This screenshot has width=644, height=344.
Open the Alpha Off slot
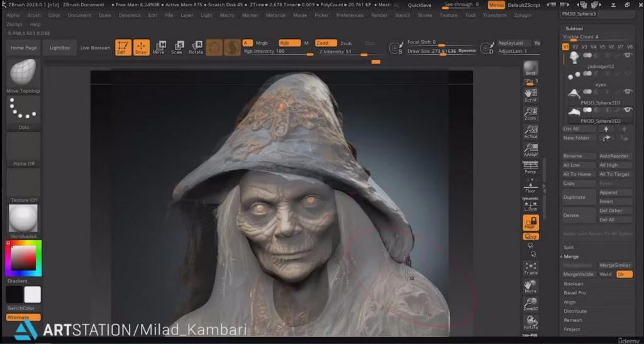(x=23, y=147)
